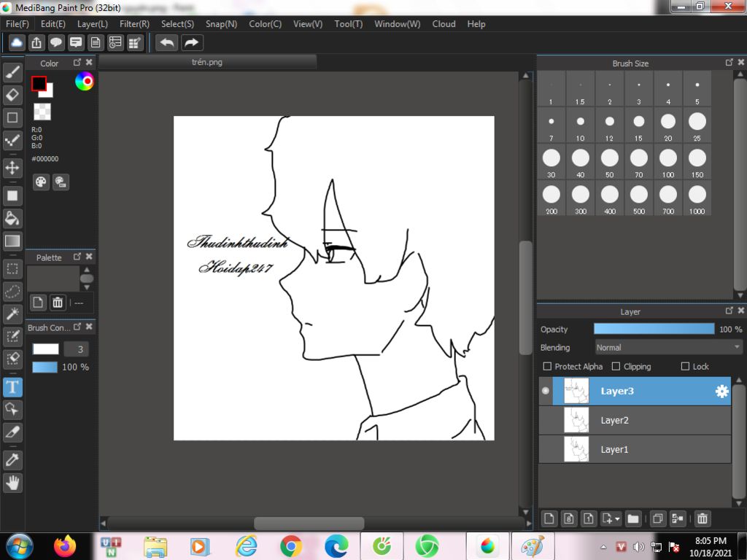Select the Brush tool
The height and width of the screenshot is (560, 747).
tap(12, 72)
